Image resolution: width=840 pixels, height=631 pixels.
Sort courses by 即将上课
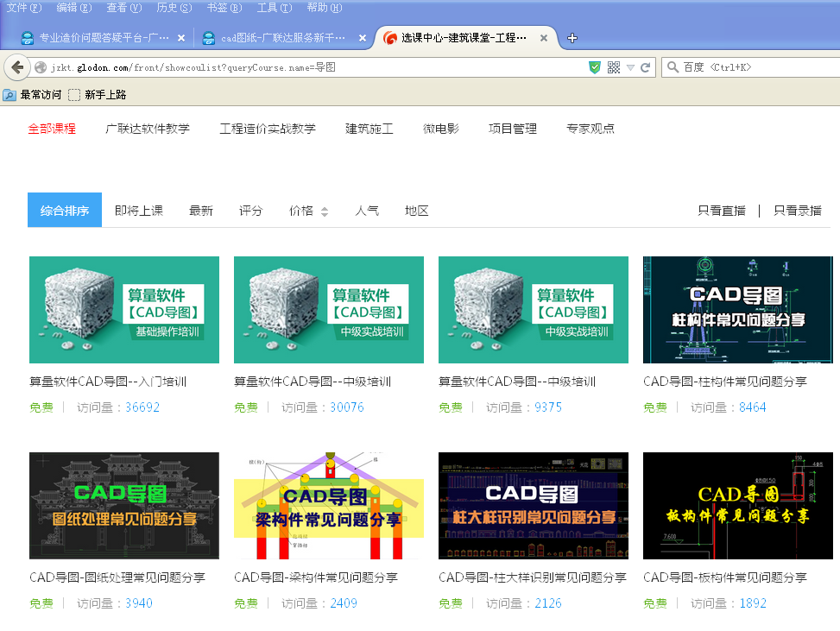(139, 211)
